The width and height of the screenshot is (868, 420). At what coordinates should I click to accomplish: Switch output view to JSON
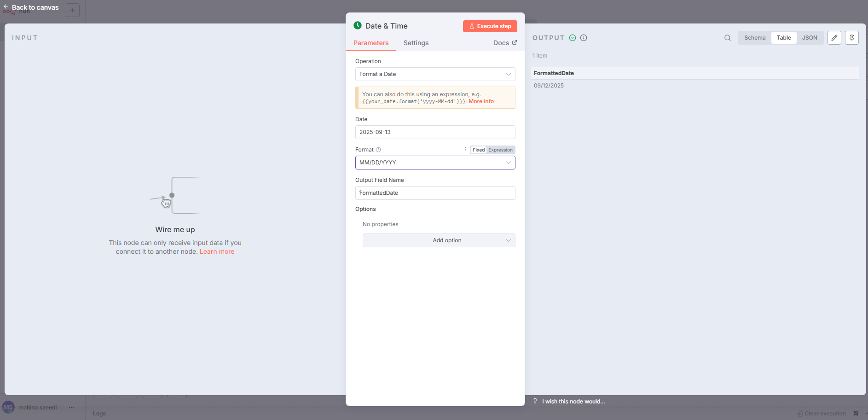point(810,38)
